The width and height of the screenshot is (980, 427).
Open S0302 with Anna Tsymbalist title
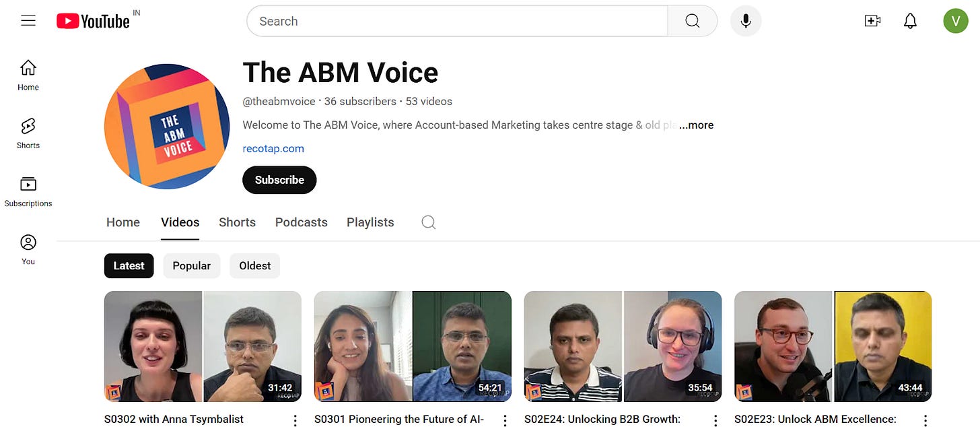click(x=174, y=420)
